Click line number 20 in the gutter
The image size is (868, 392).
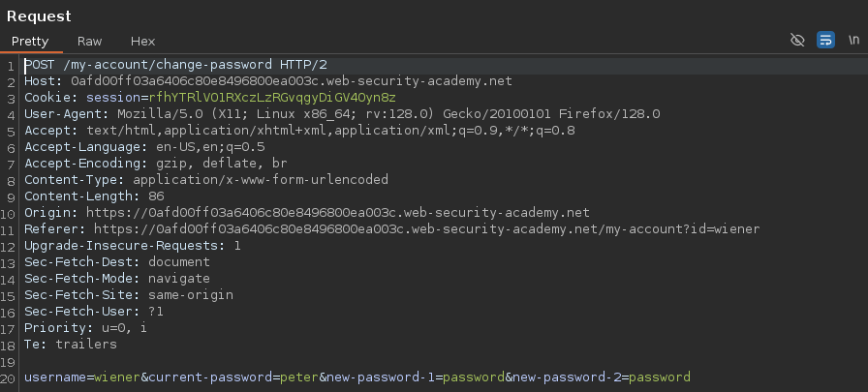coord(9,377)
